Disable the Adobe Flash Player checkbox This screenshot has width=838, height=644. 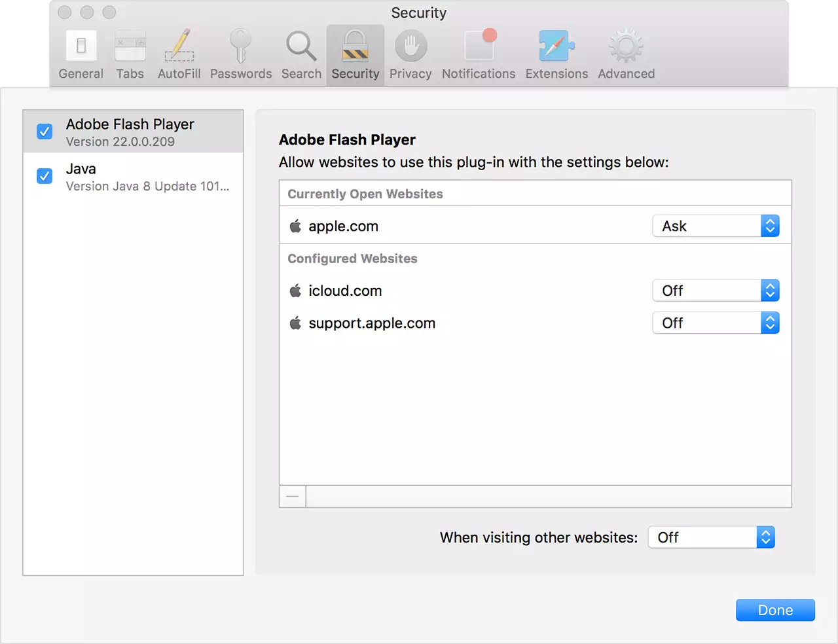pos(45,132)
